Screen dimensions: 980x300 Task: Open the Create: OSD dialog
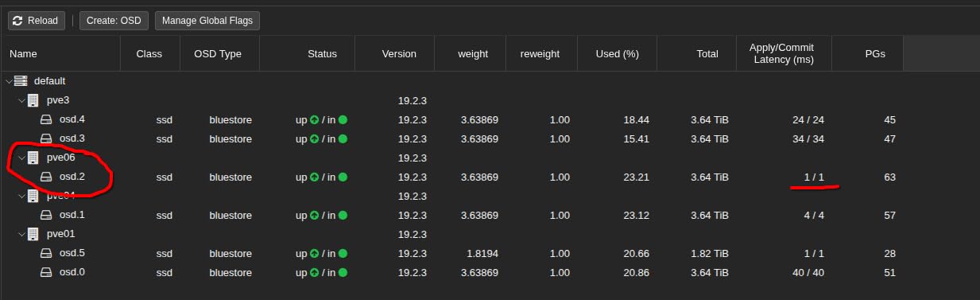coord(114,21)
